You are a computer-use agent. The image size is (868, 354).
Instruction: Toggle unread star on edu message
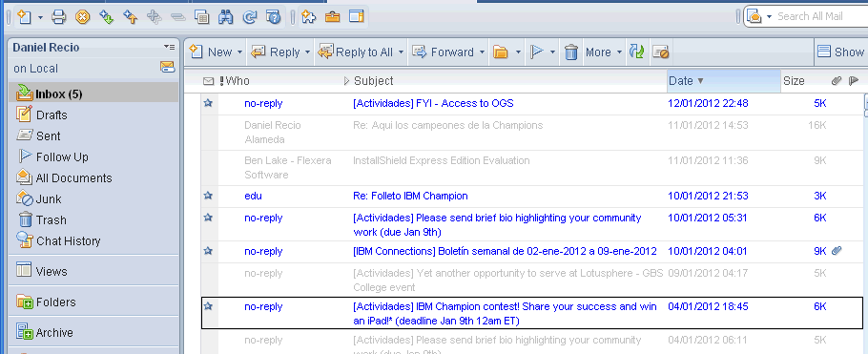point(208,195)
